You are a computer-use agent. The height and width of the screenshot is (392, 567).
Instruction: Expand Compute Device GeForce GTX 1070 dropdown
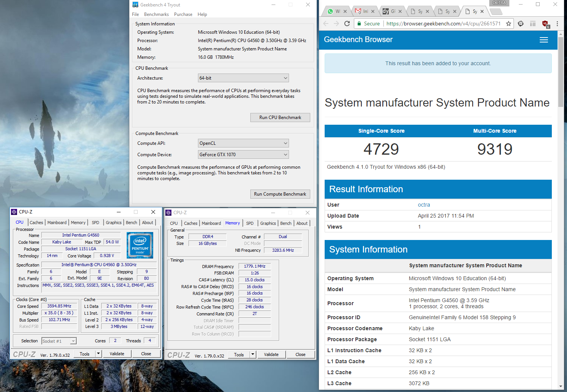[x=243, y=155]
